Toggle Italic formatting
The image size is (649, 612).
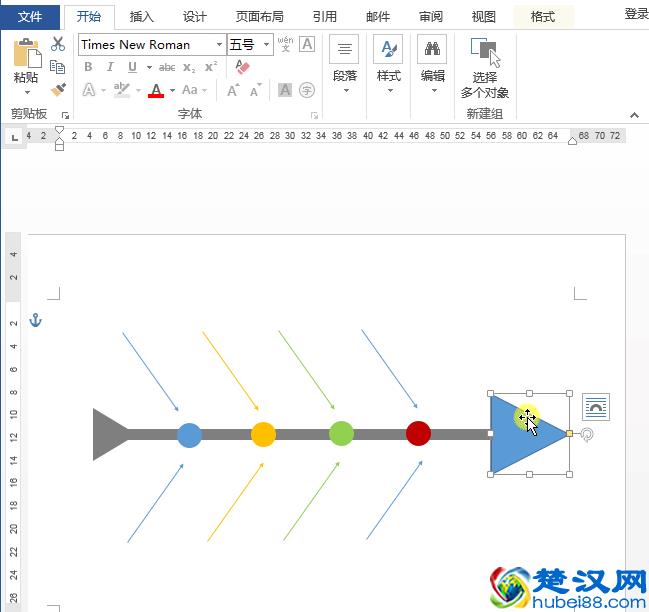point(110,67)
